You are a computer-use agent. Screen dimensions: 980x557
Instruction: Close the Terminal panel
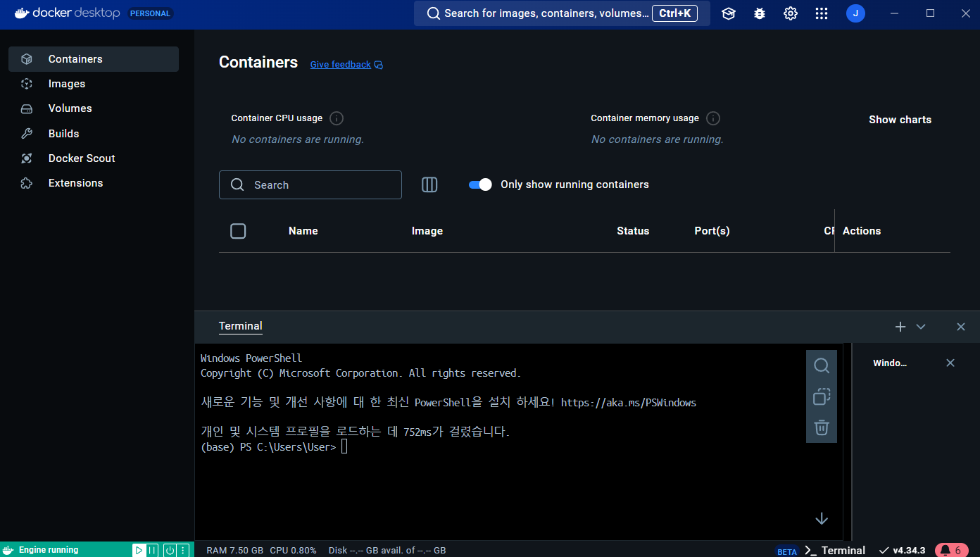[961, 327]
